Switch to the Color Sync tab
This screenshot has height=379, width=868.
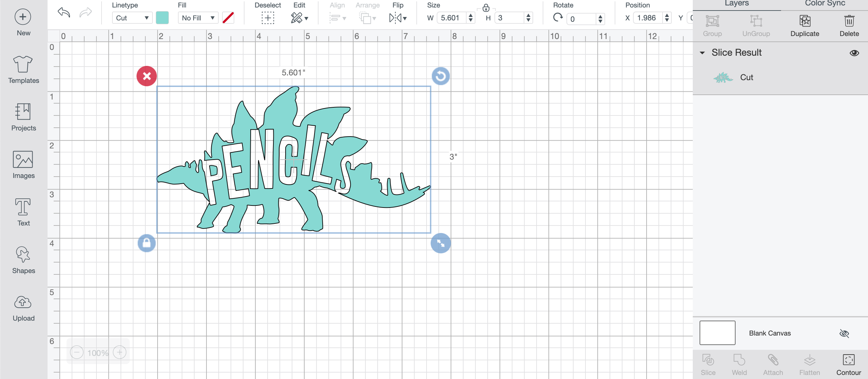click(x=825, y=4)
